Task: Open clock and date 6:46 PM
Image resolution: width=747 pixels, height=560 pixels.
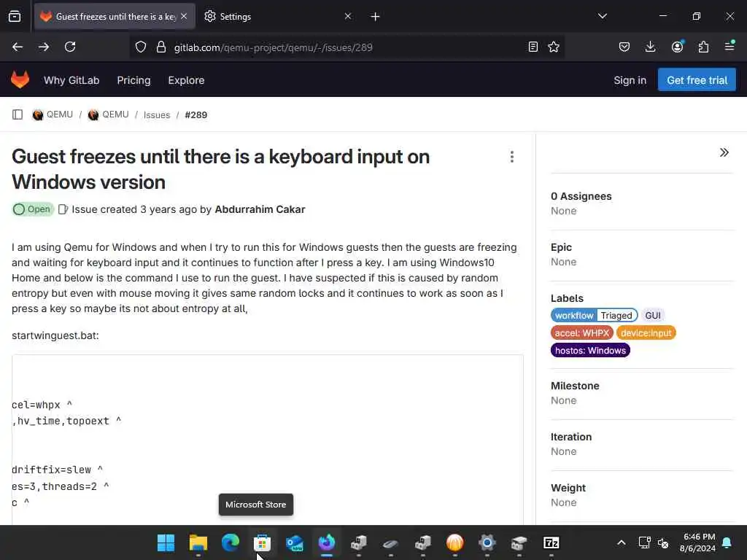Action: tap(697, 542)
